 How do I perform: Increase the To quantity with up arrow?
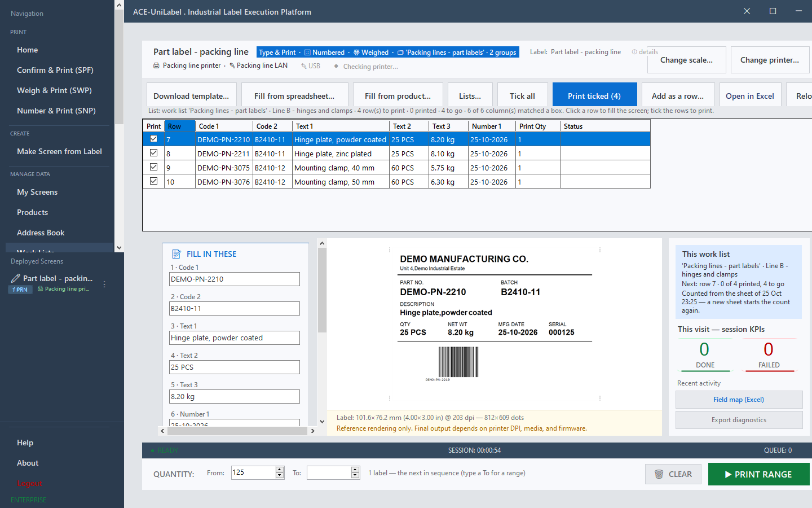(x=355, y=470)
